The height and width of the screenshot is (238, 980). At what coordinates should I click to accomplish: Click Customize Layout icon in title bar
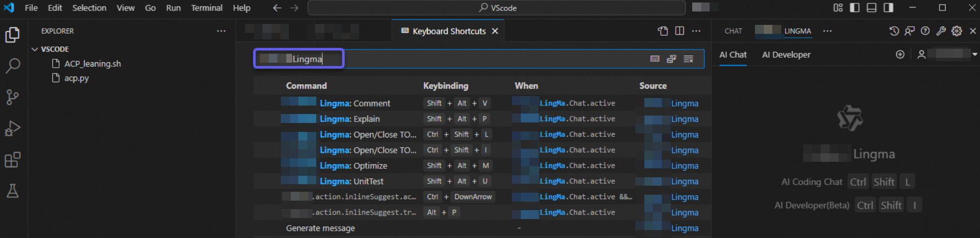(x=838, y=7)
